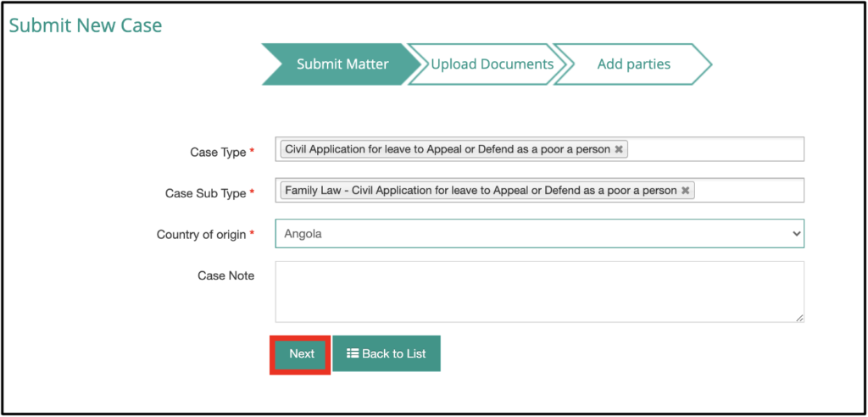Click the Back to List button

[387, 353]
